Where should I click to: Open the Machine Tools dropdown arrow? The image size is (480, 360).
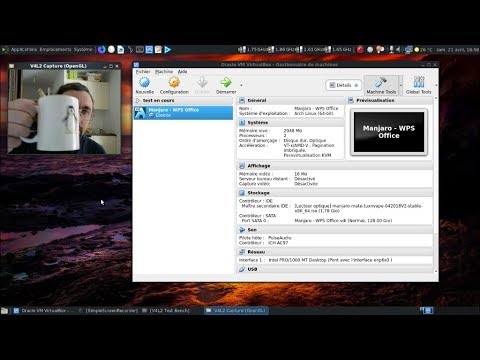(x=401, y=85)
